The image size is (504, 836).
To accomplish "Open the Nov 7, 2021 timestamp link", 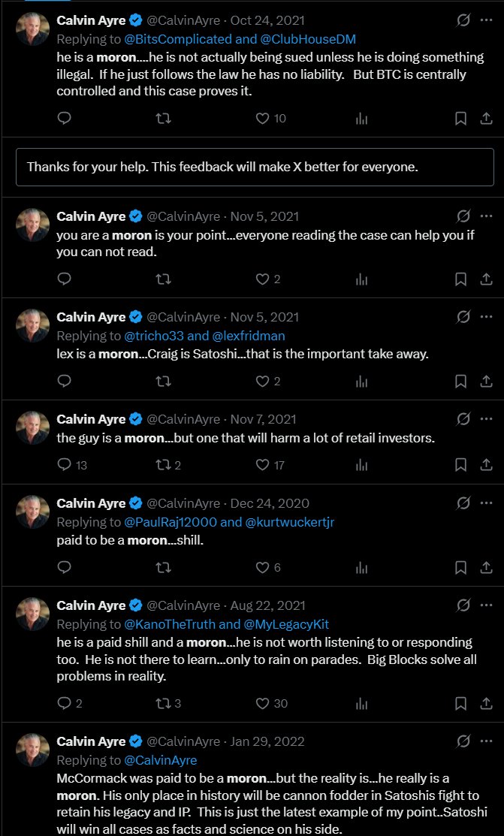I will coord(263,419).
